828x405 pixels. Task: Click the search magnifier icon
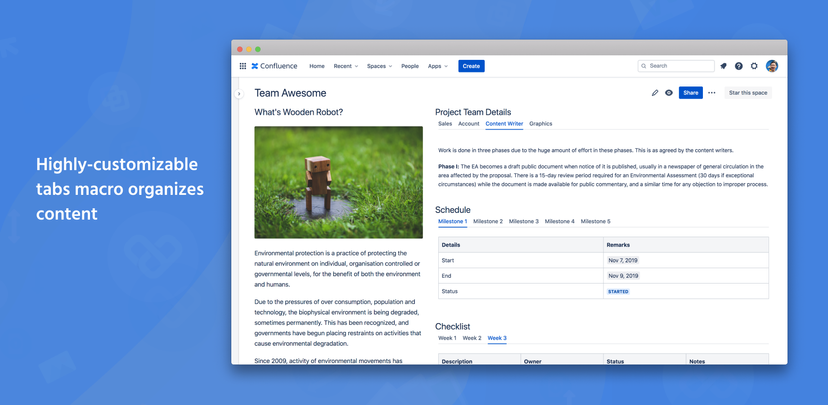pos(644,66)
